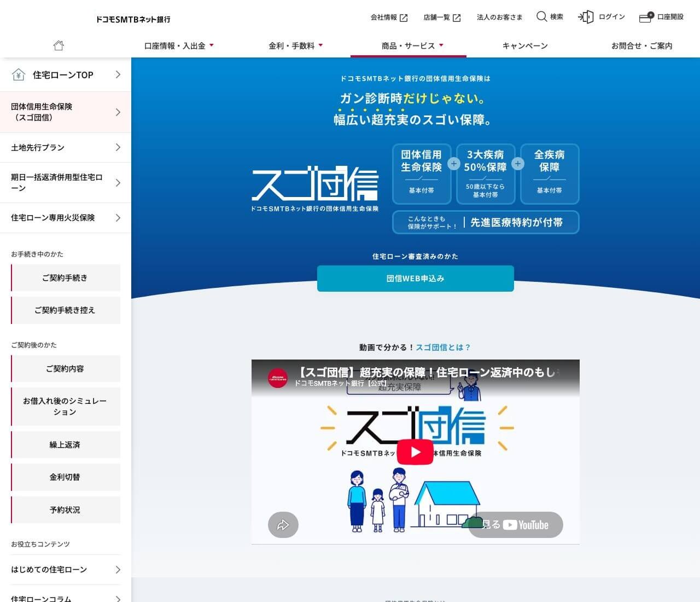Select 住宅ローン専用火災保険 sidebar item
This screenshot has height=602, width=700.
point(66,218)
